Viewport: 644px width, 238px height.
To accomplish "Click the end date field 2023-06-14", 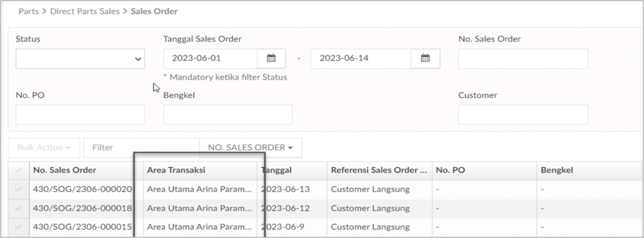I will coord(360,59).
